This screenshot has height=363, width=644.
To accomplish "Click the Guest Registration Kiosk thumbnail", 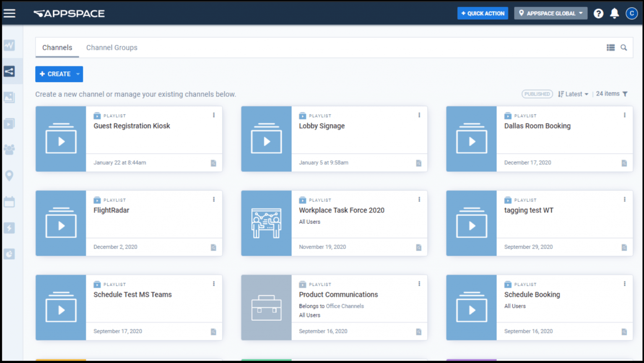I will [x=61, y=139].
